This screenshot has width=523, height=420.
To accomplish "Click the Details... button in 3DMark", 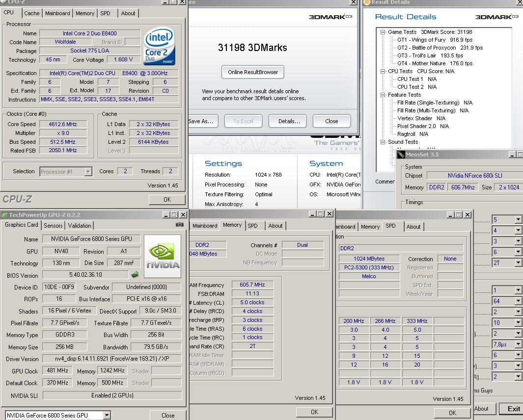I will click(x=289, y=121).
